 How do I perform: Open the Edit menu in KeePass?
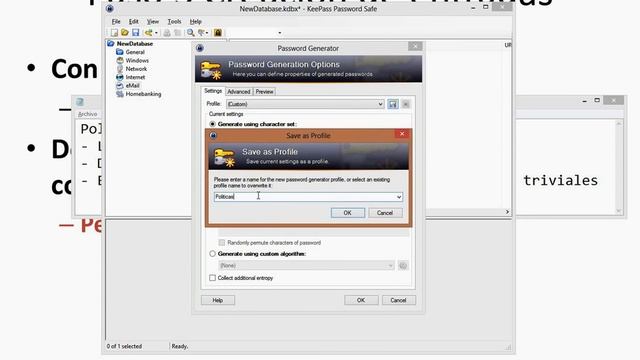click(x=133, y=21)
